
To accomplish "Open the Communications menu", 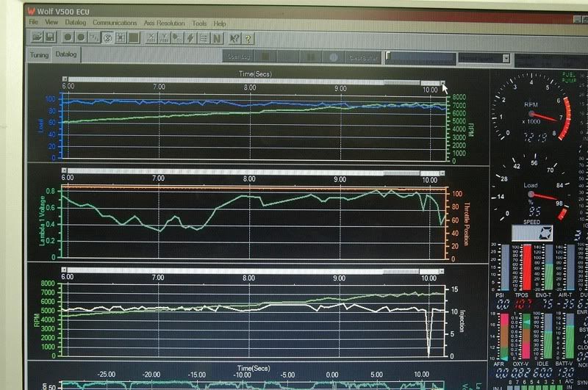I will (x=115, y=24).
